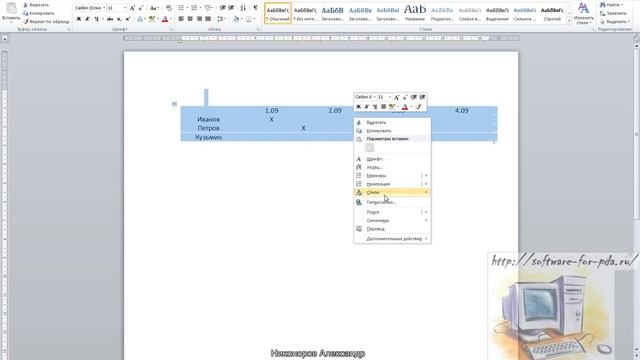Click the table move handle icon
This screenshot has width=640, height=360.
coord(174,104)
